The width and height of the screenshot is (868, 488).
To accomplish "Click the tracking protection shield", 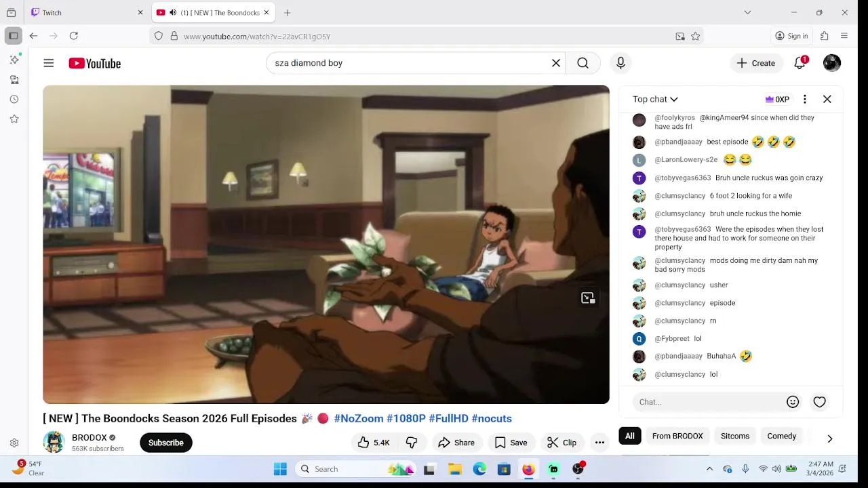I will [159, 37].
